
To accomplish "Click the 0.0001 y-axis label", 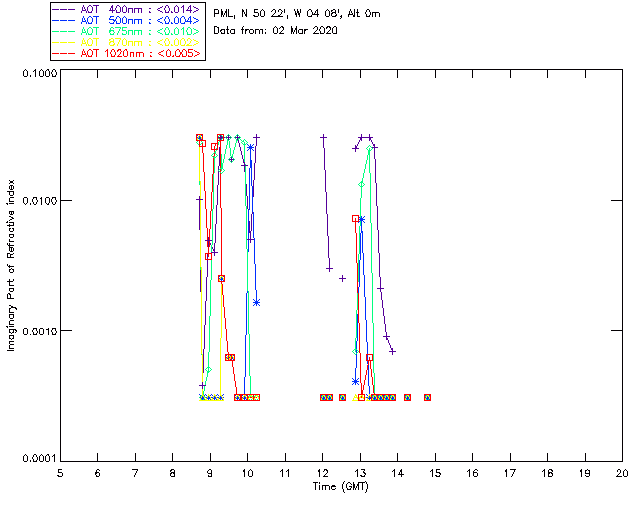I will (x=40, y=459).
